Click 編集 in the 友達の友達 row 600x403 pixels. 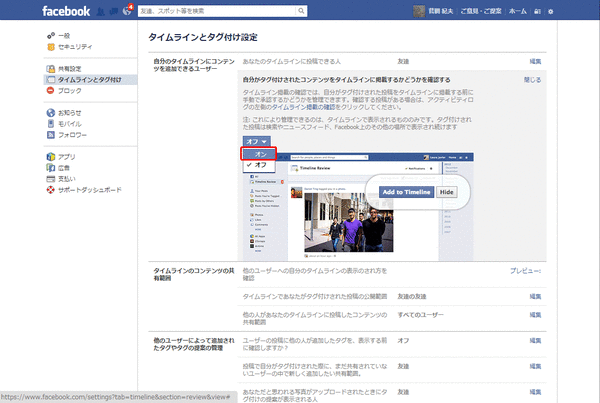coord(535,296)
